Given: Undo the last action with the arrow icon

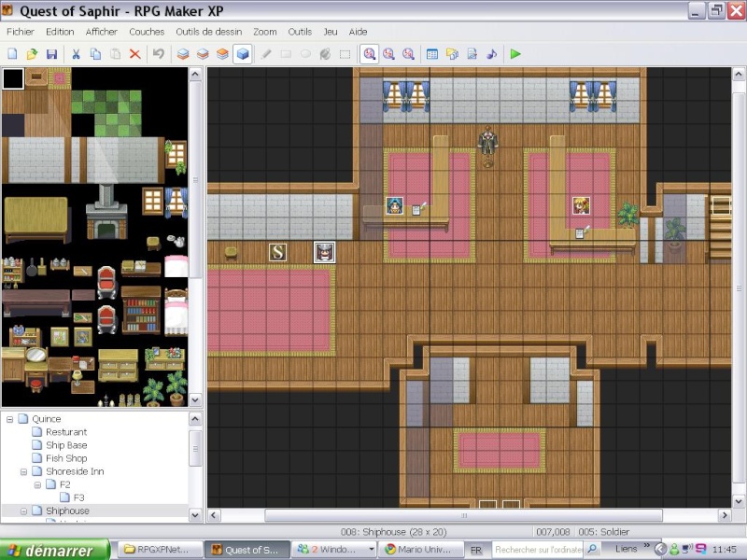Looking at the screenshot, I should pyautogui.click(x=159, y=54).
